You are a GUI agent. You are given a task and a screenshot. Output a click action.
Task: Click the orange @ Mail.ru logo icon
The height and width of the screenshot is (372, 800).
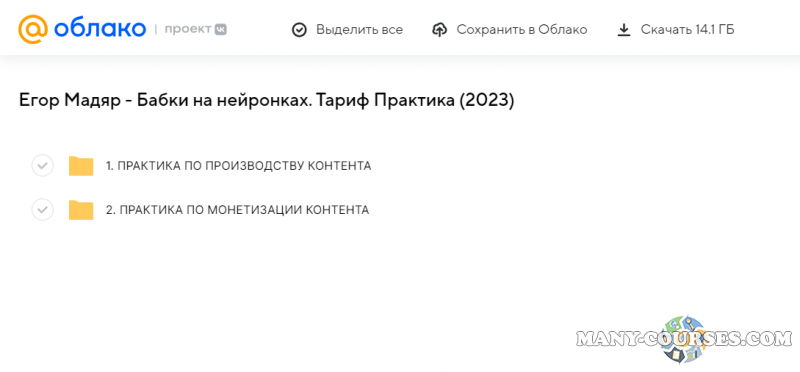coord(33,29)
